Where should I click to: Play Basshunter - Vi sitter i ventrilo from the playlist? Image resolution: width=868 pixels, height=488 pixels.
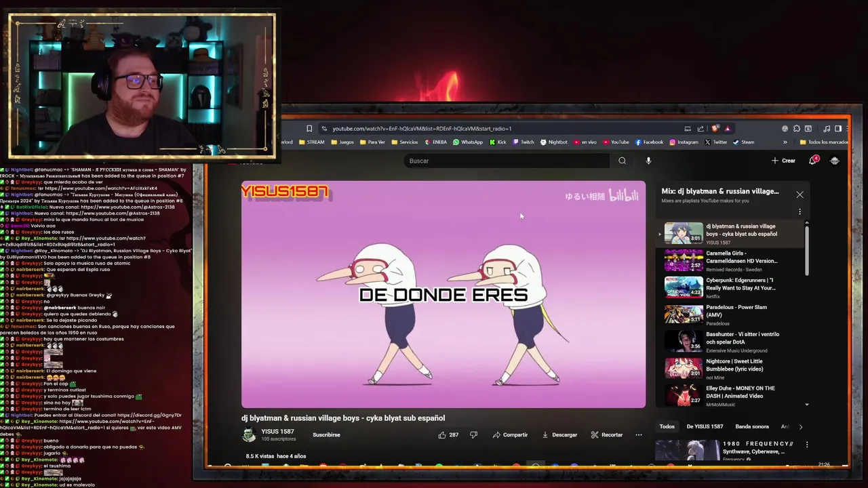730,342
